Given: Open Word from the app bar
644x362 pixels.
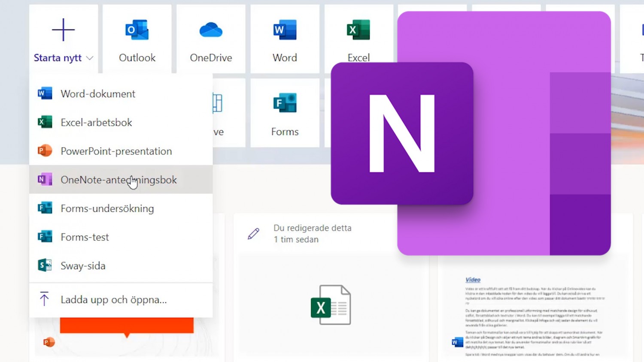Looking at the screenshot, I should click(x=284, y=39).
